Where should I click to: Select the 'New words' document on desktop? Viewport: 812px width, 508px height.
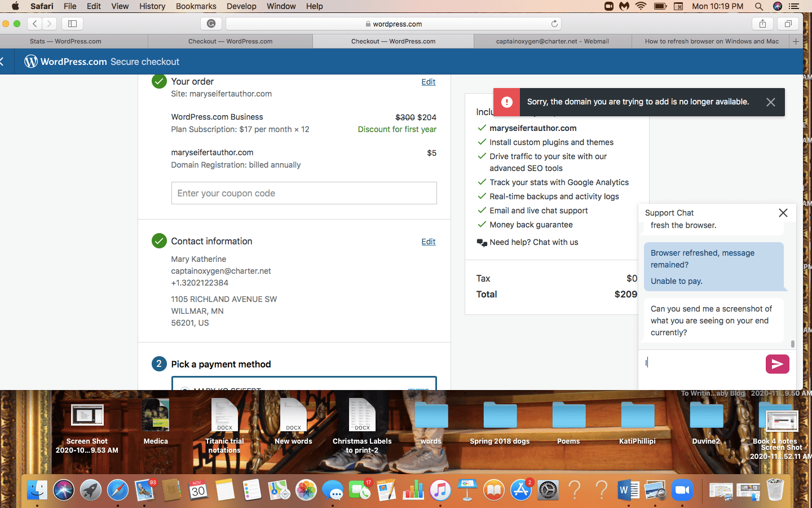(x=293, y=422)
